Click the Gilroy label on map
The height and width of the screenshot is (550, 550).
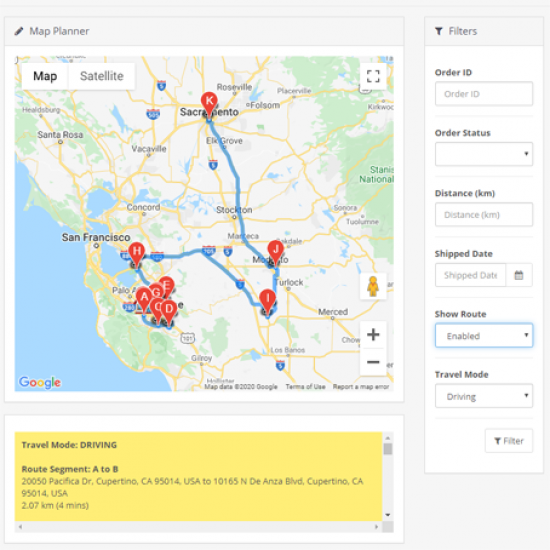pyautogui.click(x=201, y=358)
